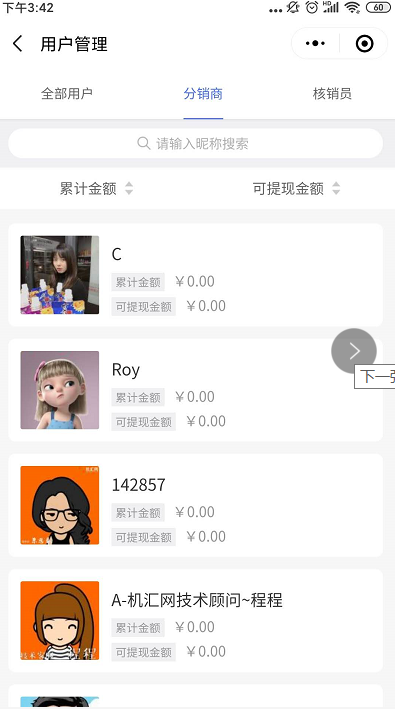The image size is (395, 709).
Task: Tap the circular close mini program icon
Action: (364, 44)
